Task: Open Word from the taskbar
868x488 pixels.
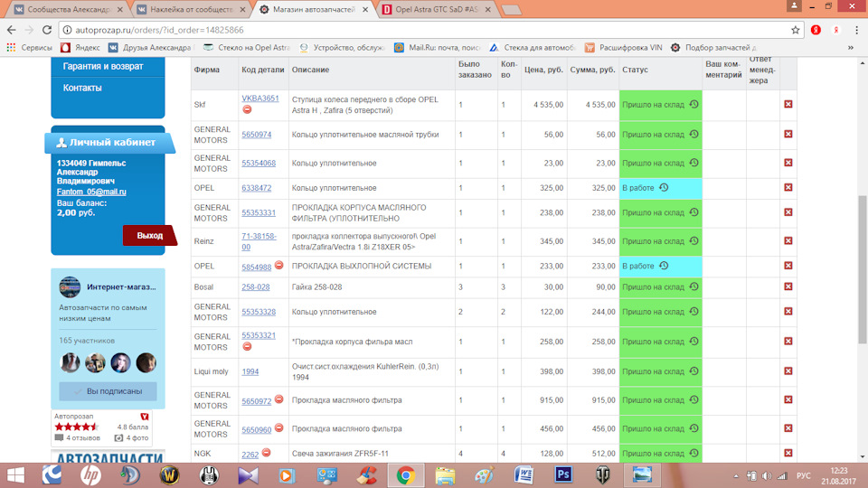Action: coord(524,474)
